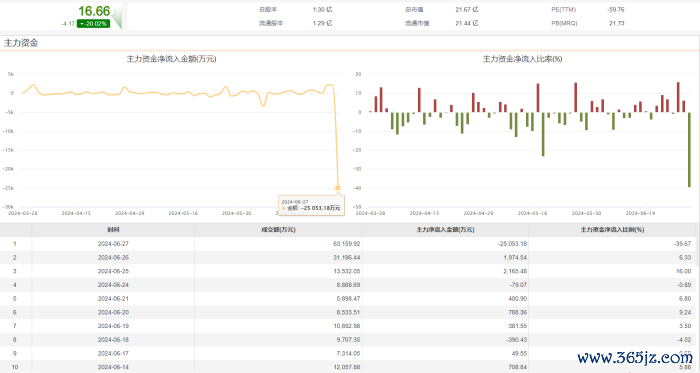Click the 2024-04-15 axis label on line chart
This screenshot has width=700, height=373.
point(76,213)
